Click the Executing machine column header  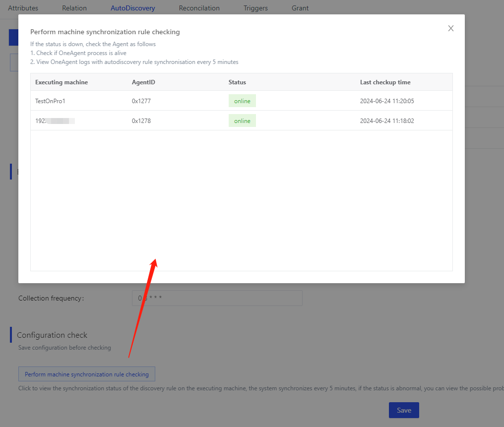[x=62, y=82]
